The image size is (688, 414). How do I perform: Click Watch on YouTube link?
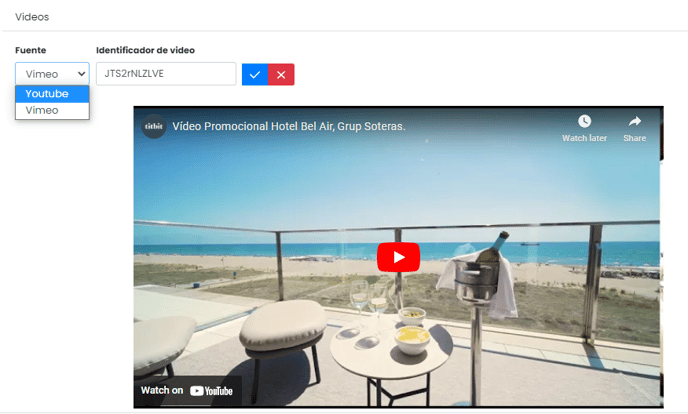pos(187,391)
